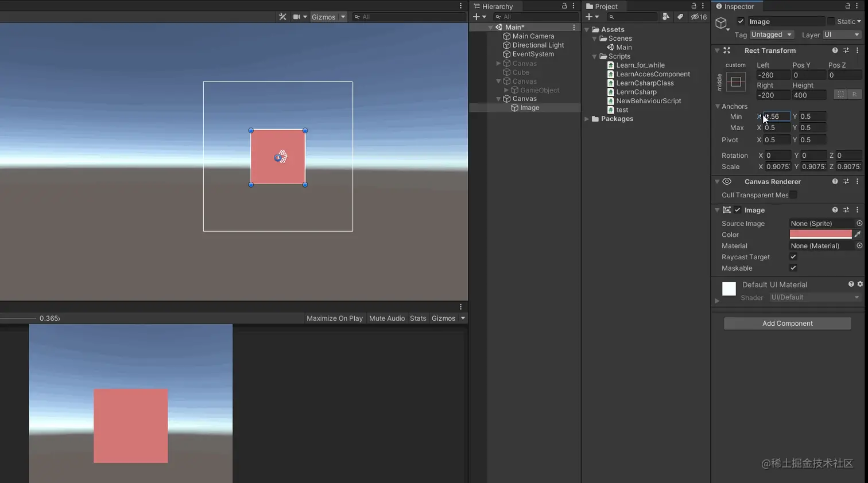Pick color with the eyedropper

coord(857,234)
